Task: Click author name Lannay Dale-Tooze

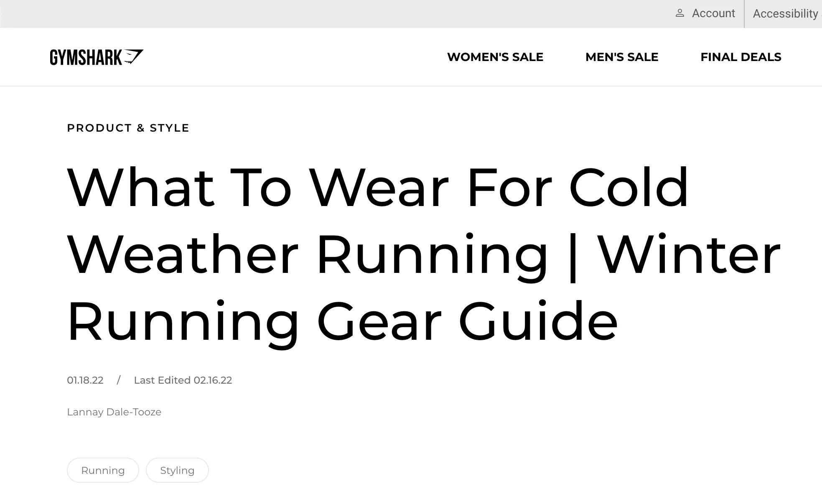Action: (x=114, y=412)
